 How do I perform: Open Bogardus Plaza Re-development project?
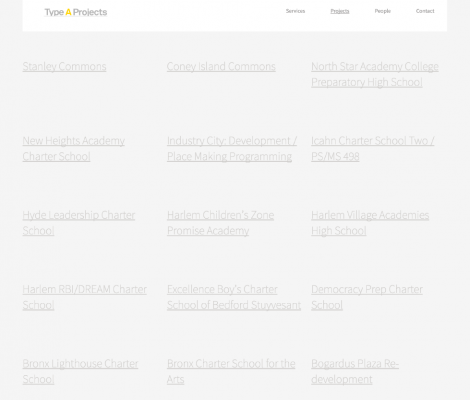[355, 372]
